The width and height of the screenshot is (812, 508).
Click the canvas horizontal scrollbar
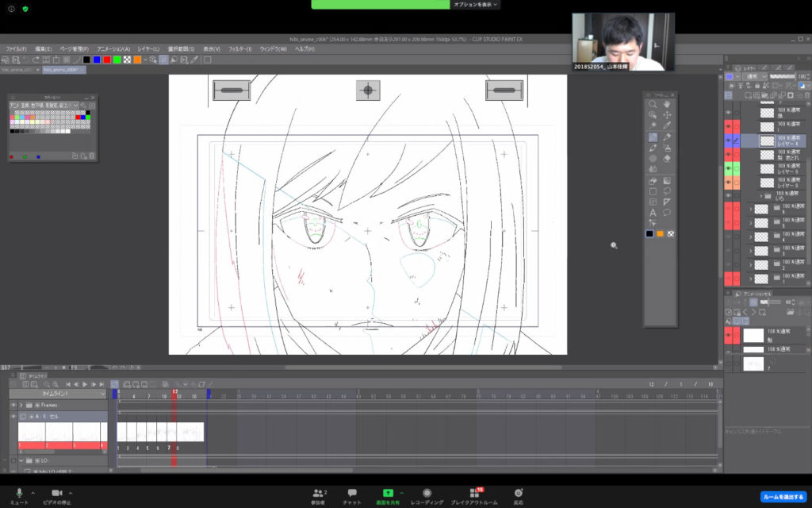tap(423, 368)
